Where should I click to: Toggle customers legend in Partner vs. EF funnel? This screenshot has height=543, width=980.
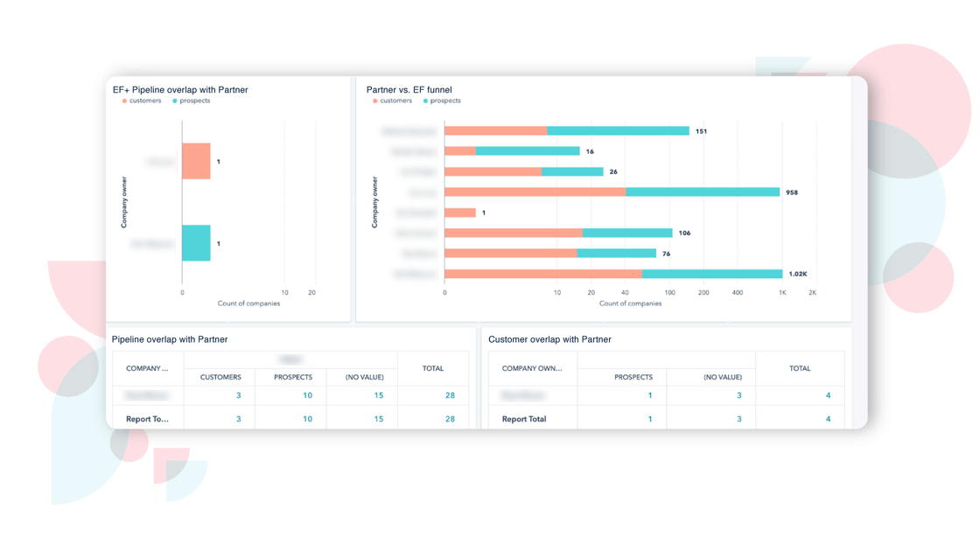point(393,101)
